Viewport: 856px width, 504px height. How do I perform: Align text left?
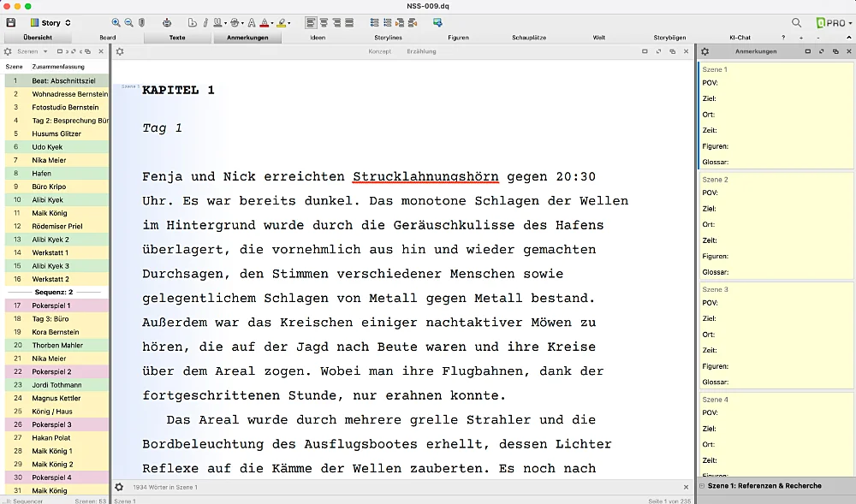[311, 22]
